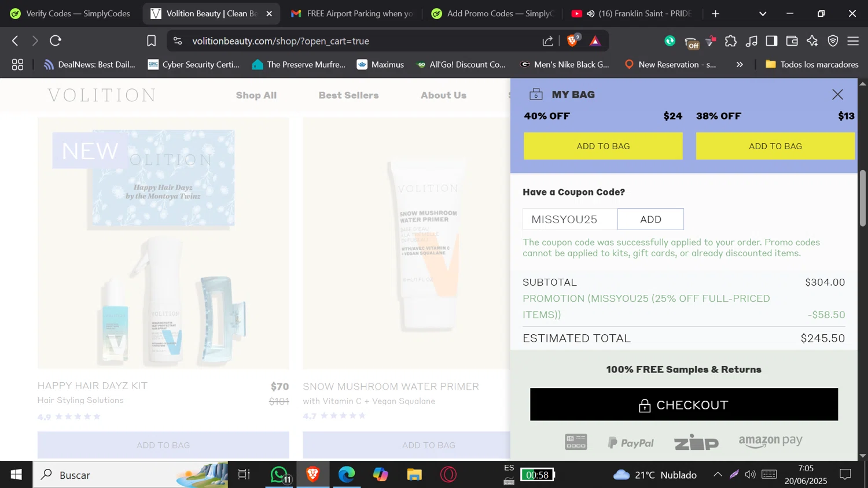Open New Reservation bookmark
Screen dimensions: 868x488
(670, 65)
